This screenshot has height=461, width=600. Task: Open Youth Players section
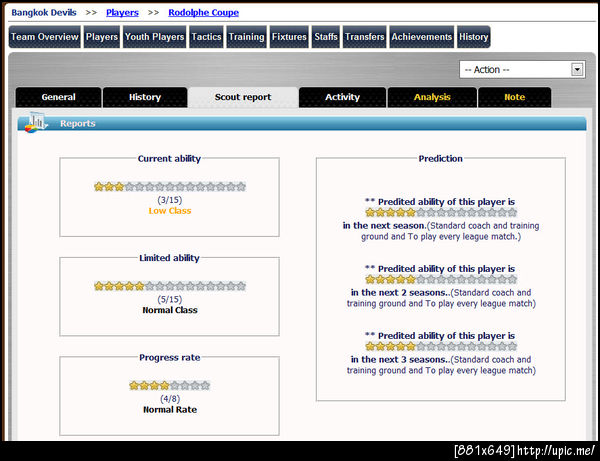coord(155,37)
